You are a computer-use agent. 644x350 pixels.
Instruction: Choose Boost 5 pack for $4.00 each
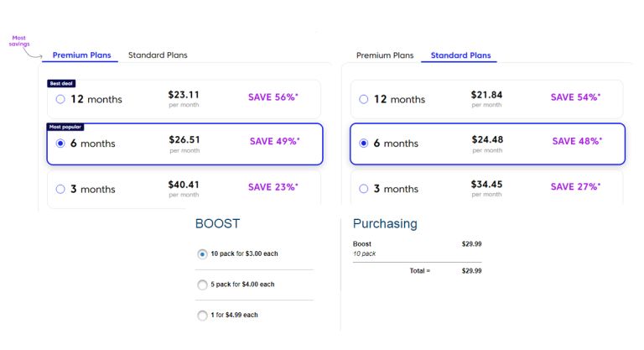coord(202,285)
